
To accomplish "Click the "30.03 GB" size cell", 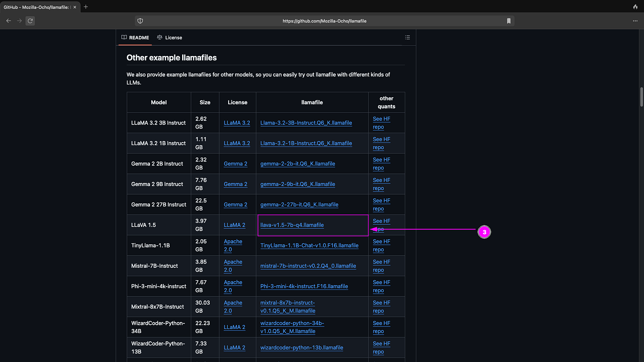I will point(205,307).
